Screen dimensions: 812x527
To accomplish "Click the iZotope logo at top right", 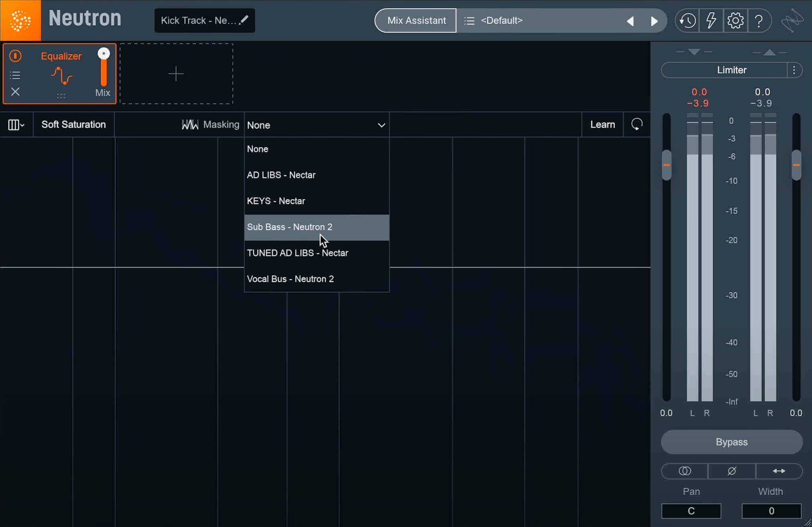I will 792,20.
